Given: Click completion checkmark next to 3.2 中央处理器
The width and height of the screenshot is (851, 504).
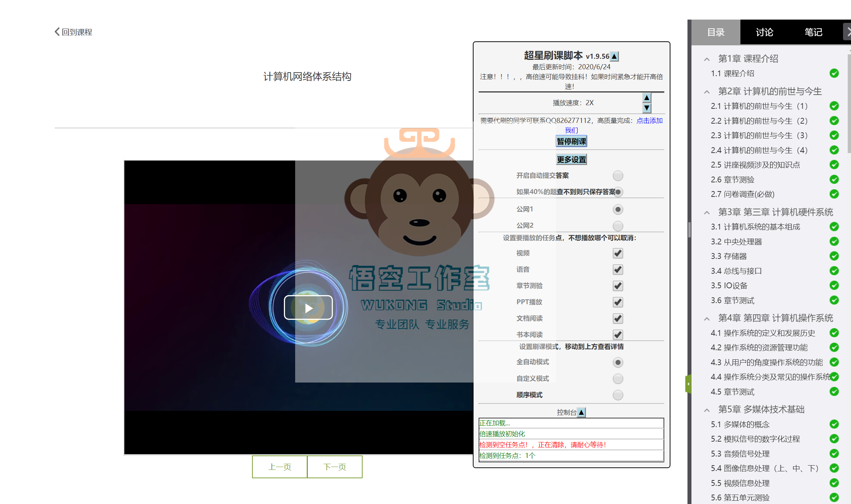Looking at the screenshot, I should click(x=834, y=241).
